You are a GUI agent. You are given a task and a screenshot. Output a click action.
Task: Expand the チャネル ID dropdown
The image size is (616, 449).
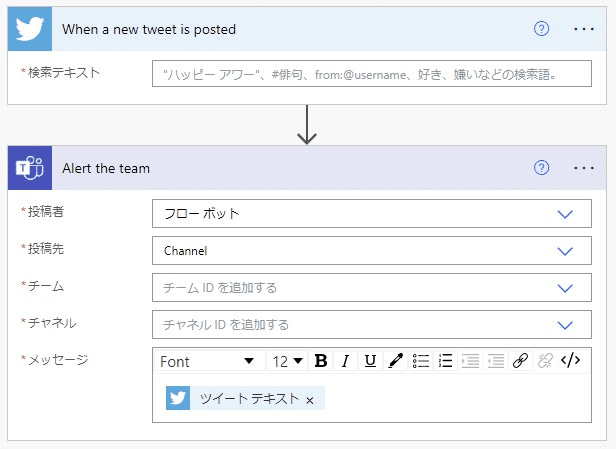click(372, 324)
